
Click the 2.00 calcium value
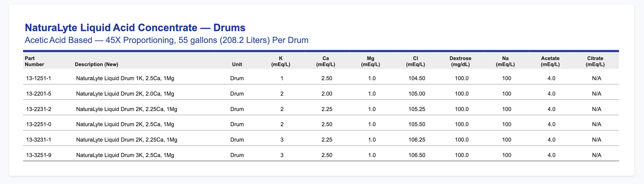327,94
